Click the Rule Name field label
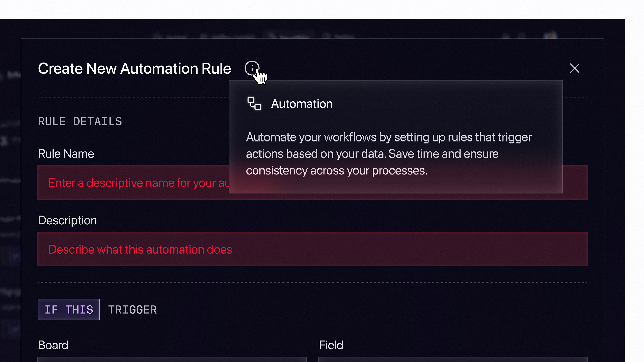Viewport: 644px width, 362px height. pyautogui.click(x=66, y=154)
